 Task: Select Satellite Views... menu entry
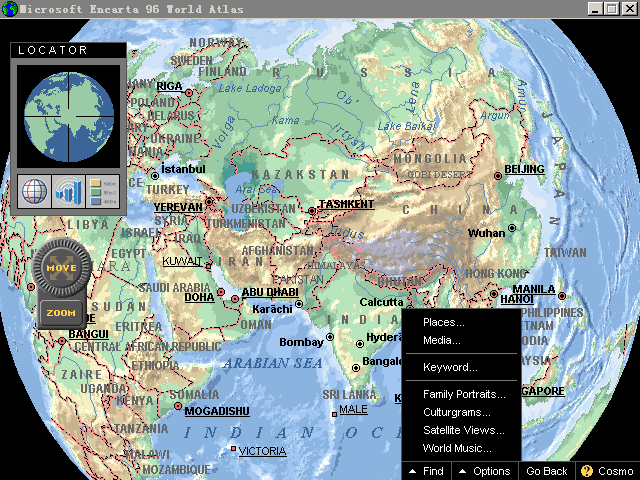[464, 430]
